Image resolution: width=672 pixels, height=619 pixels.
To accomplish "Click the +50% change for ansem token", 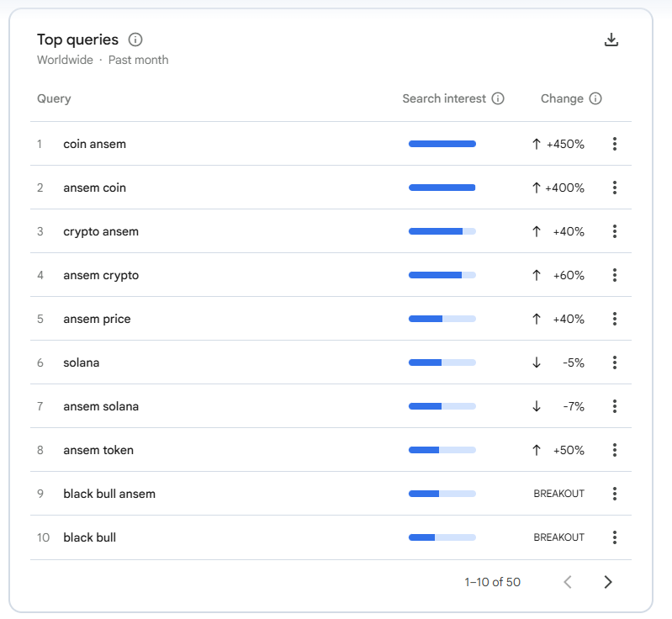I will [x=569, y=450].
